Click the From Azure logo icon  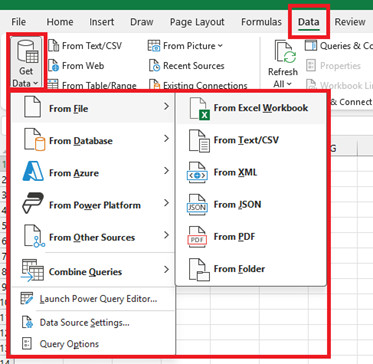33,171
